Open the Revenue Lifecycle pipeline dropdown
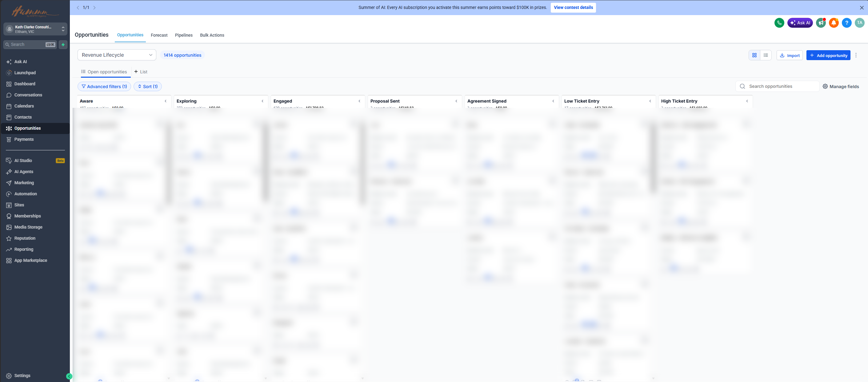The width and height of the screenshot is (868, 382). (117, 55)
